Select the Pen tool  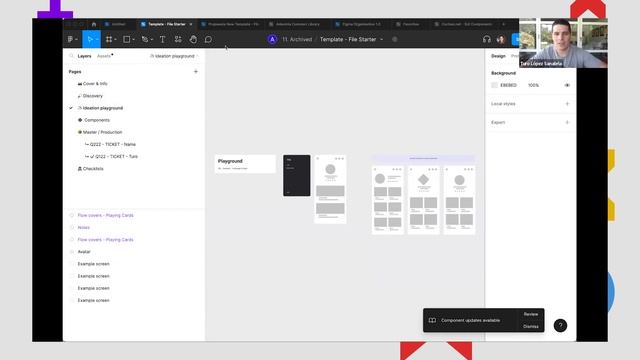pyautogui.click(x=144, y=39)
